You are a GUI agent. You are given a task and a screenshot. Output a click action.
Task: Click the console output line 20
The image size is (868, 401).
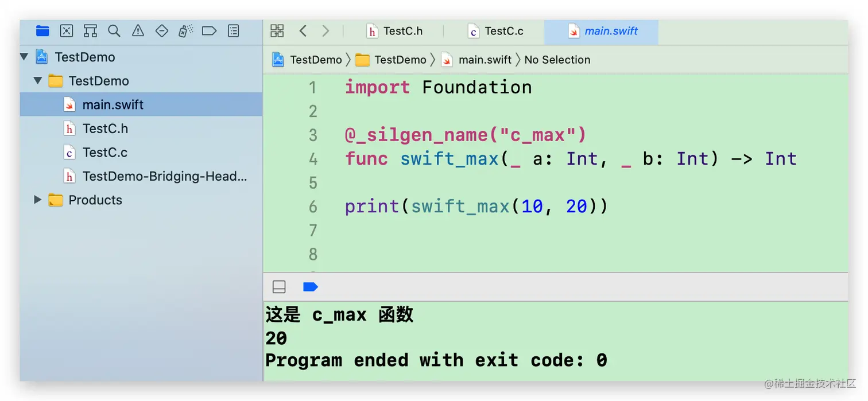pos(276,338)
